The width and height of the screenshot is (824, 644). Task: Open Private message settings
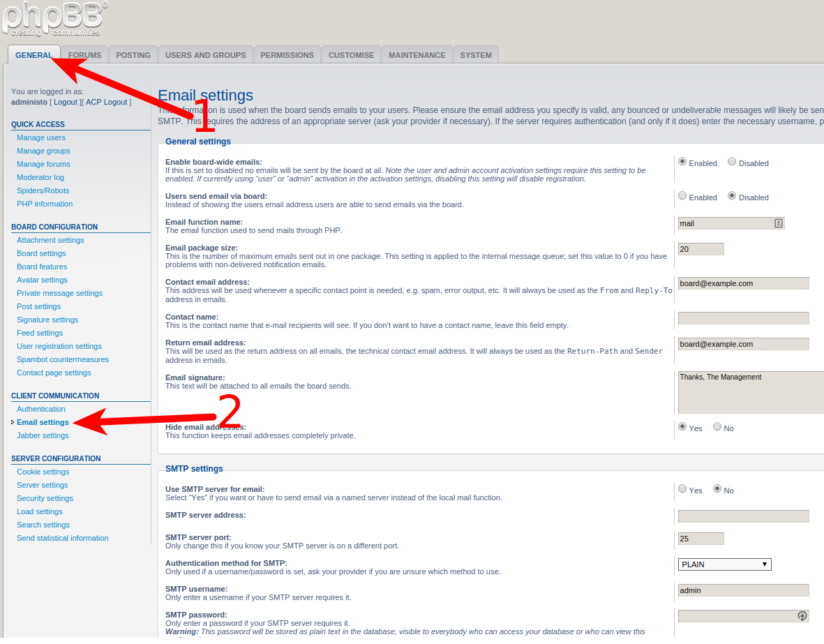pos(59,293)
